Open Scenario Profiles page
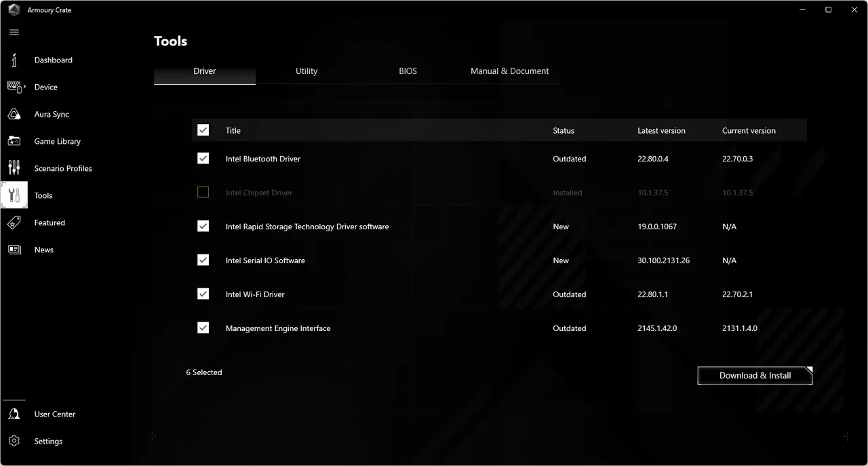The image size is (868, 466). 63,168
